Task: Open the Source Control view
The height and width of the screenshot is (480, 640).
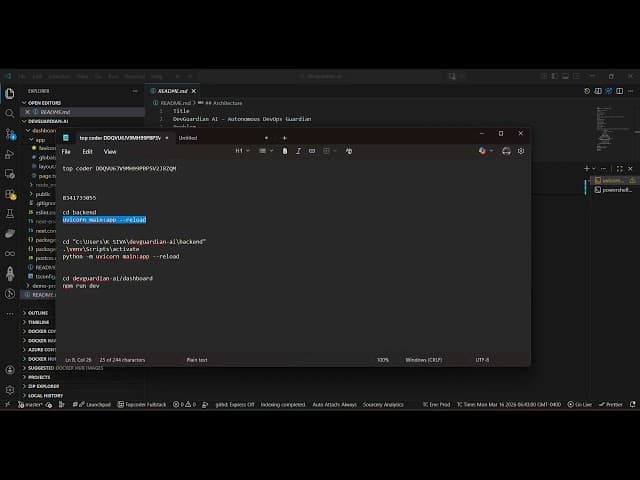Action: pos(10,133)
